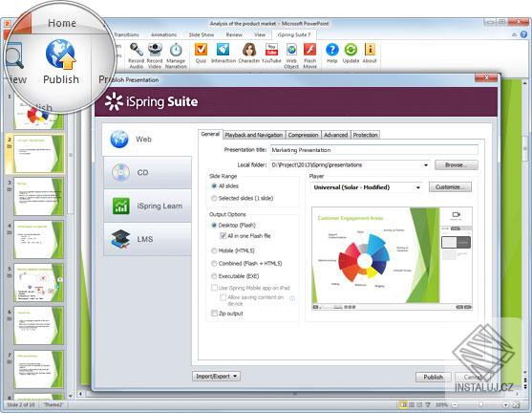Select the All slides radio option
The height and width of the screenshot is (413, 532).
214,185
